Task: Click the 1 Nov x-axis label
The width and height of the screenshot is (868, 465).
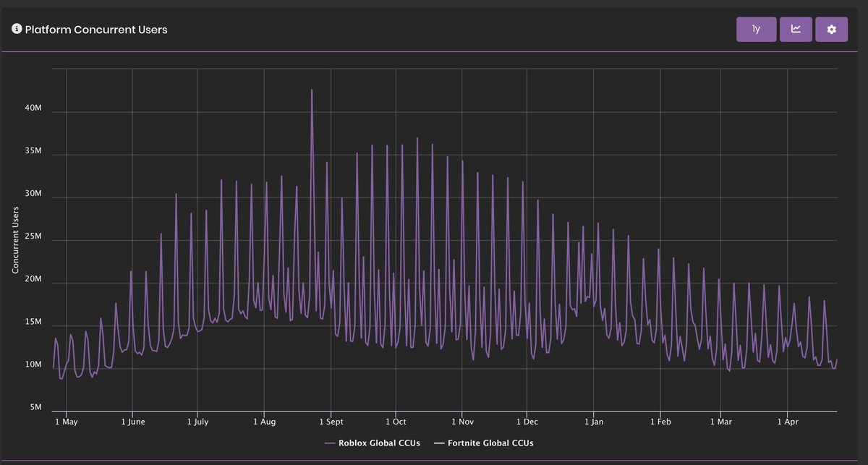Action: click(x=462, y=421)
